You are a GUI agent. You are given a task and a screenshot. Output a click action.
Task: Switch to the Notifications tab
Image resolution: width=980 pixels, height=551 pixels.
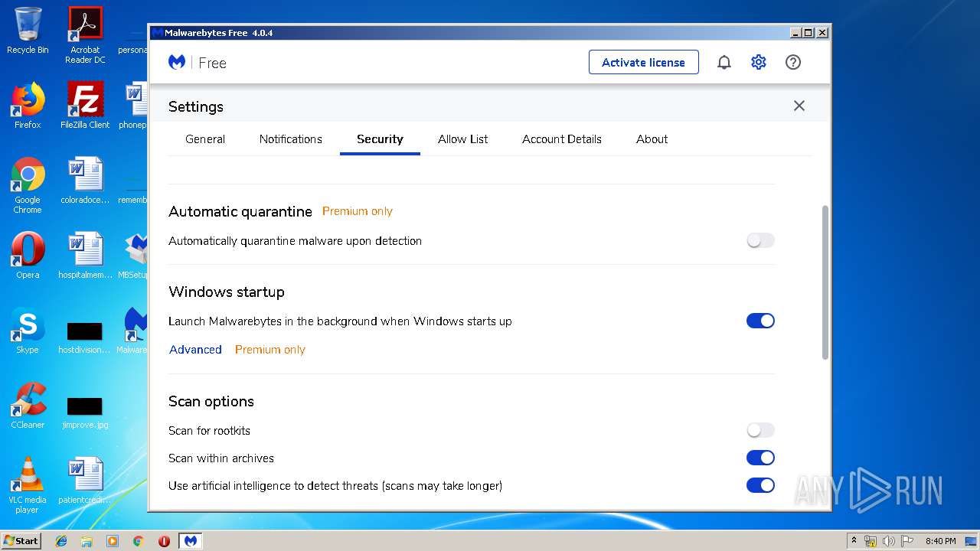tap(291, 139)
